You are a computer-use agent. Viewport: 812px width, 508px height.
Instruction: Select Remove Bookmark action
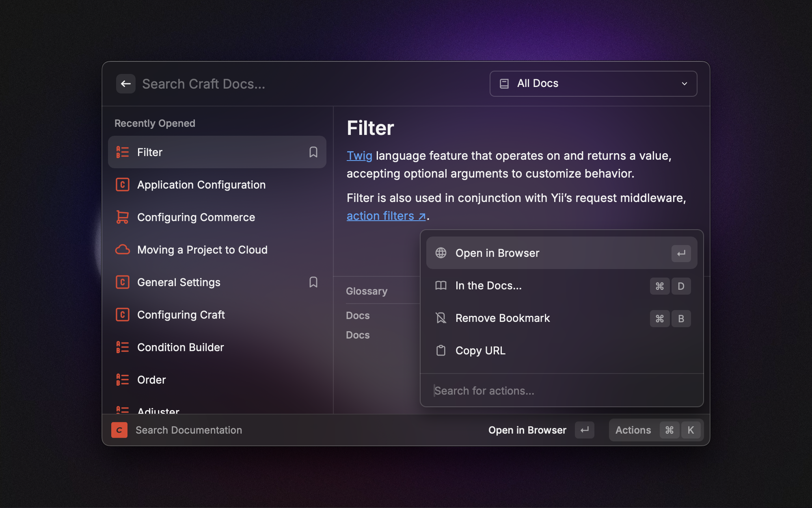click(x=502, y=318)
